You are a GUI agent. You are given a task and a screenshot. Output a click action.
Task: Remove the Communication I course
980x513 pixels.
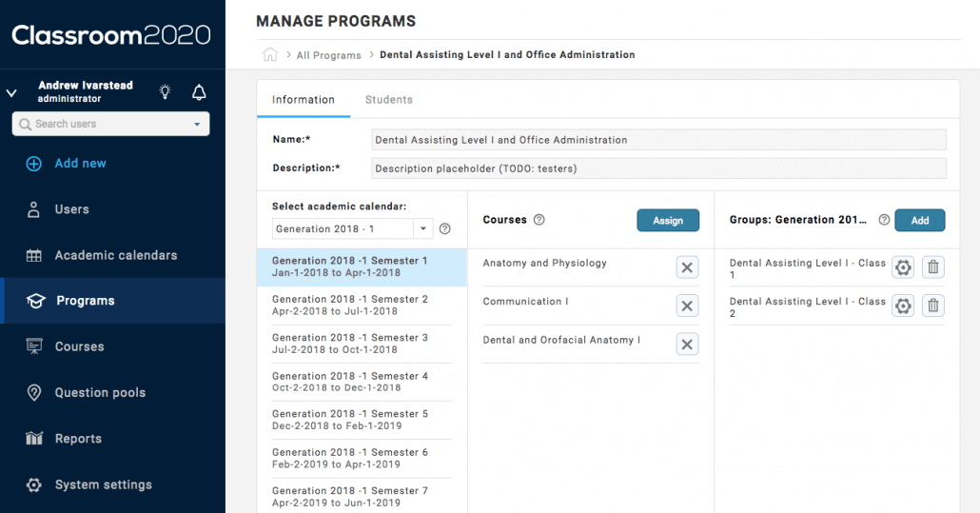coord(687,306)
